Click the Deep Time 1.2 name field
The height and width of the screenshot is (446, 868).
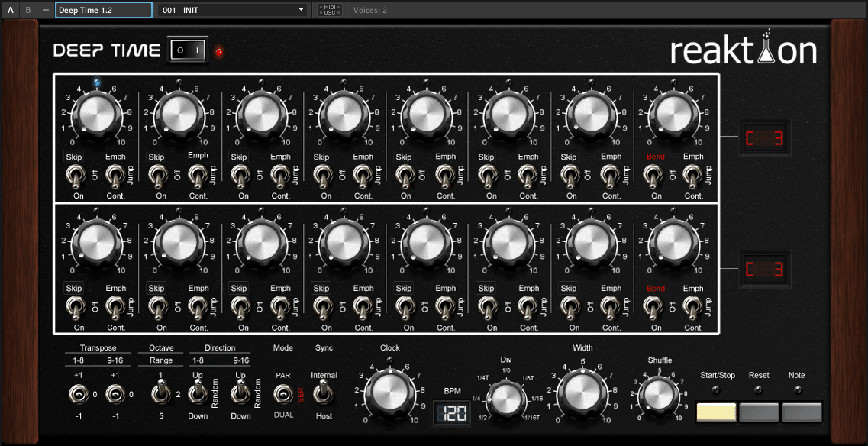tap(104, 9)
